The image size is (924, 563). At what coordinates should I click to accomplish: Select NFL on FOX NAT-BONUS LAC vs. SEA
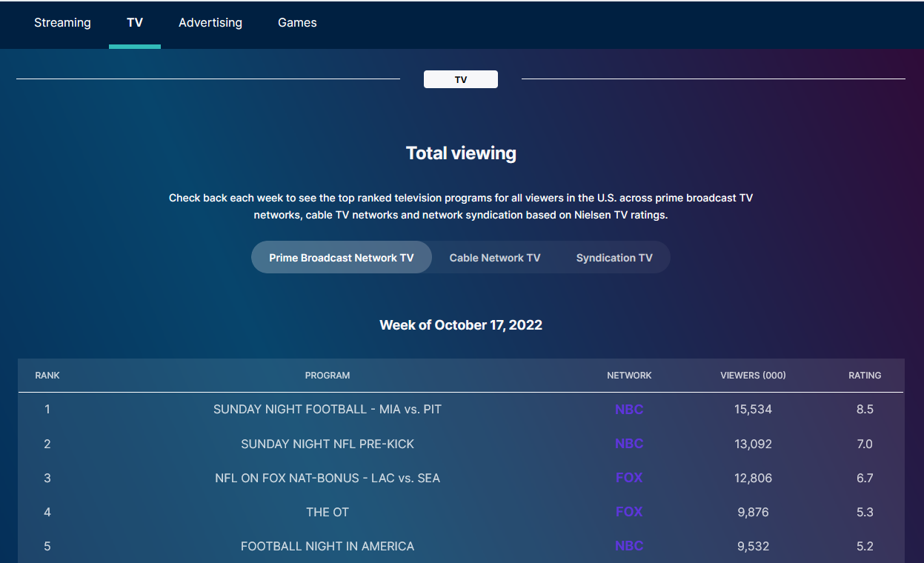[328, 478]
